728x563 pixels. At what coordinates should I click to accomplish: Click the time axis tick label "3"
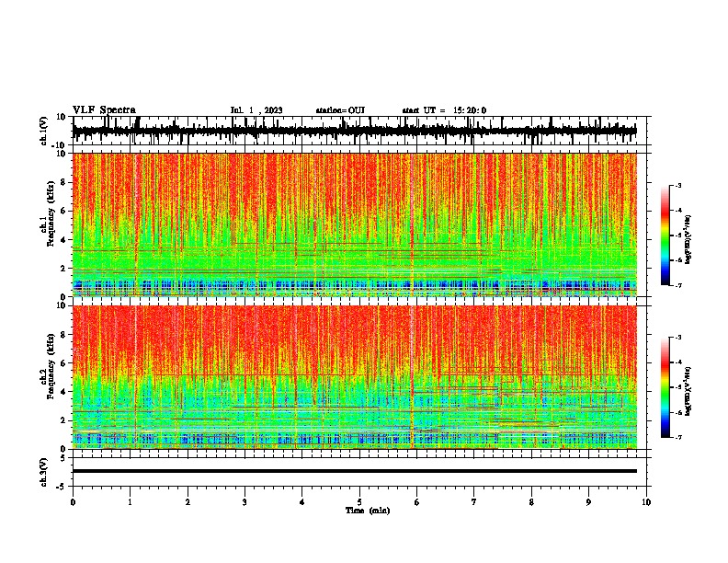coord(245,502)
